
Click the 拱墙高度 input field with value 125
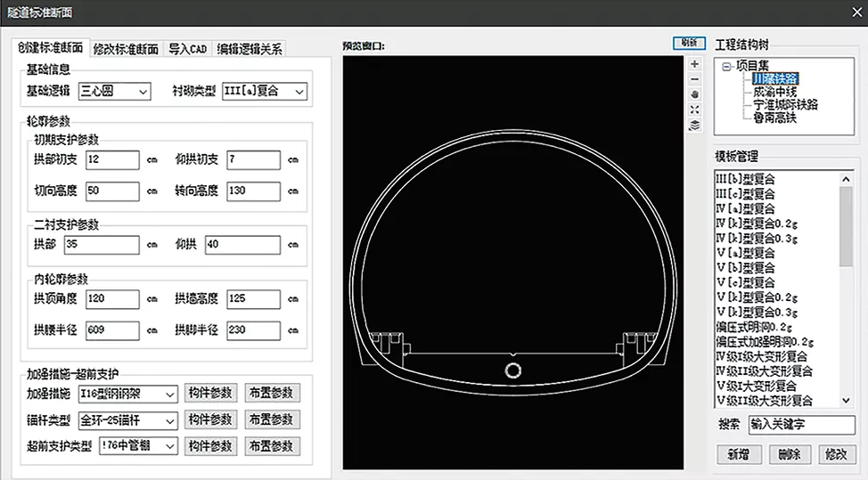pos(253,299)
